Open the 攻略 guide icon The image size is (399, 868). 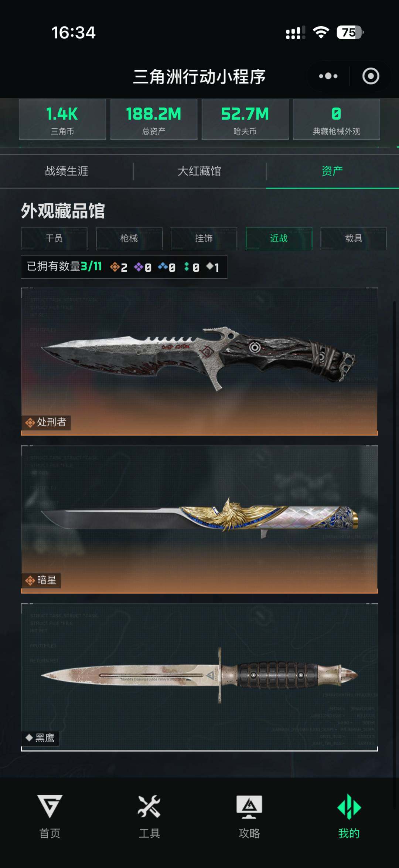coord(249,807)
